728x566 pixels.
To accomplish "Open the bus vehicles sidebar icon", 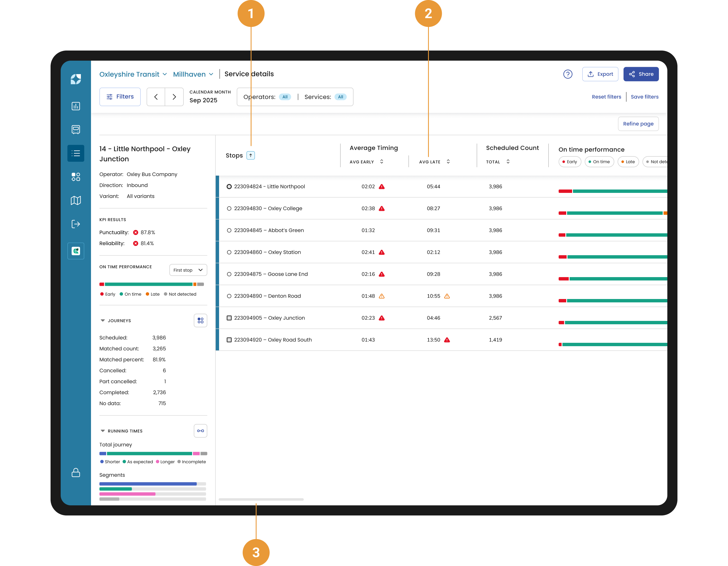I will point(76,130).
